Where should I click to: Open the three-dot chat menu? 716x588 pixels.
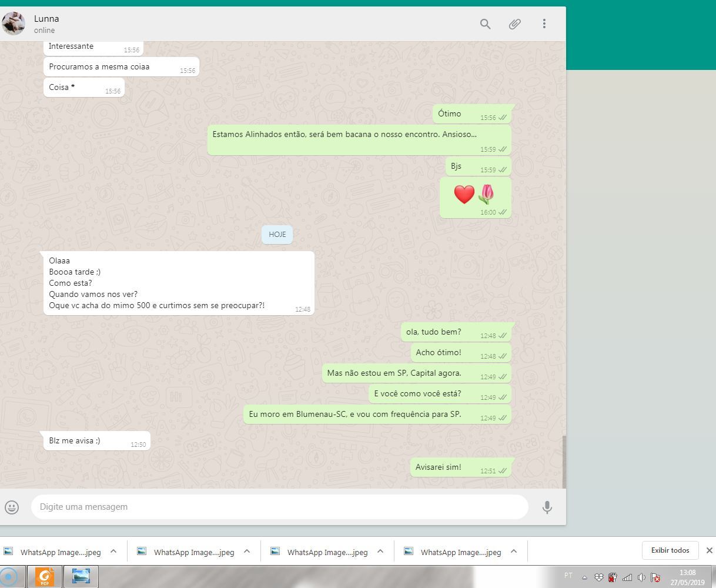click(x=544, y=24)
